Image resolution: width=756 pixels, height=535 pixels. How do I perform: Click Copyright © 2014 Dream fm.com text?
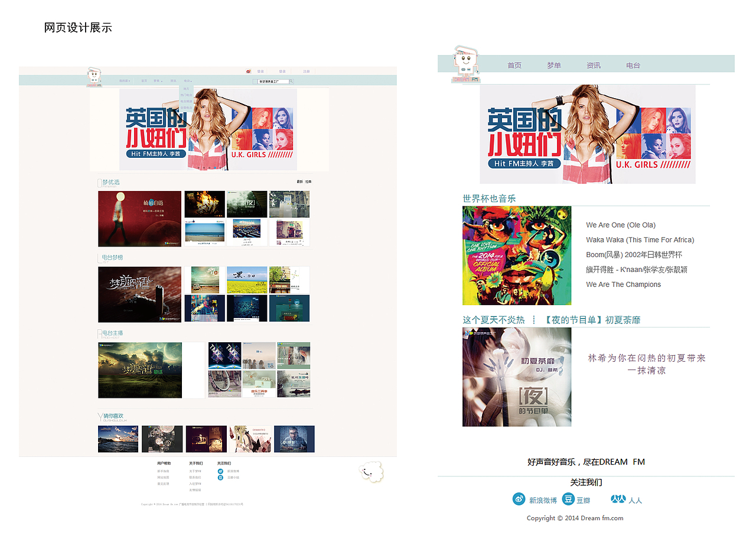click(x=575, y=518)
